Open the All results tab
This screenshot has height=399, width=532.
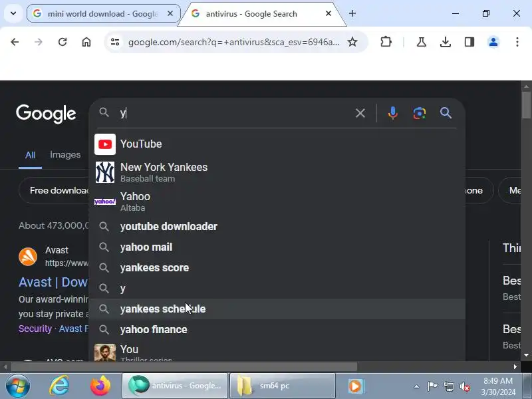pos(30,155)
